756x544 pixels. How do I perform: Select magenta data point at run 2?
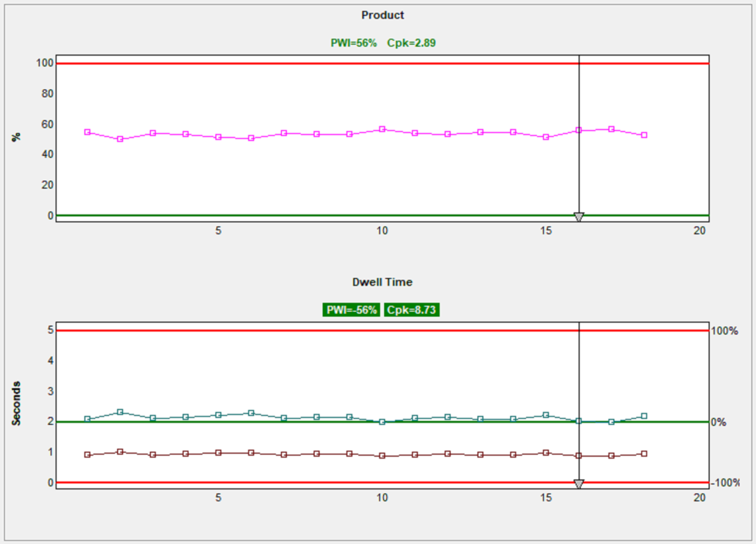click(120, 139)
